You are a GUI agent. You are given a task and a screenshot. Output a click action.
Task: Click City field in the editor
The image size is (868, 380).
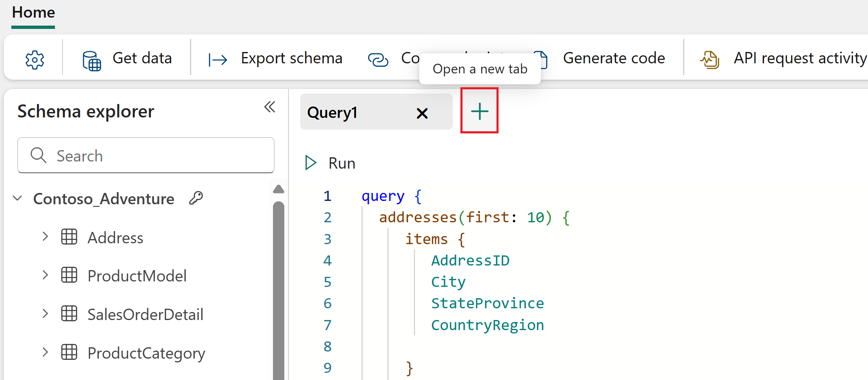click(448, 282)
